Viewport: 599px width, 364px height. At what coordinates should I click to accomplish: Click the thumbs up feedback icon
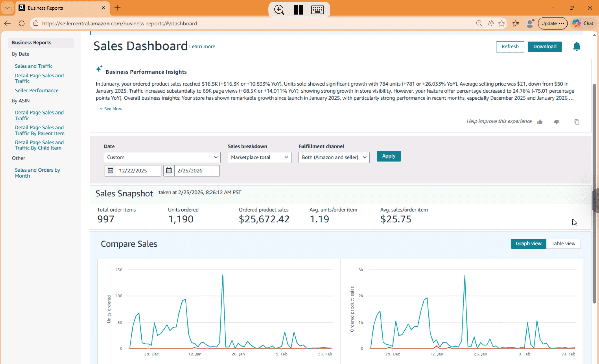[540, 122]
